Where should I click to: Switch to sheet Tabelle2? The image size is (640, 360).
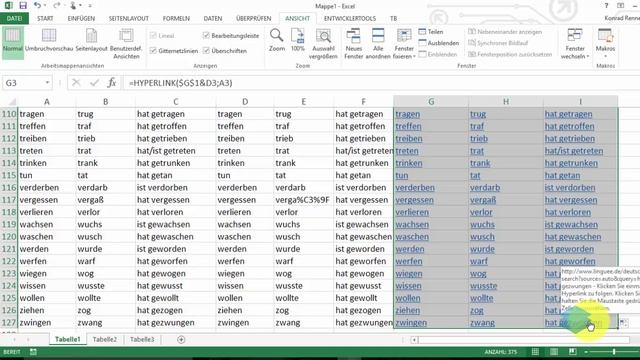click(x=104, y=340)
